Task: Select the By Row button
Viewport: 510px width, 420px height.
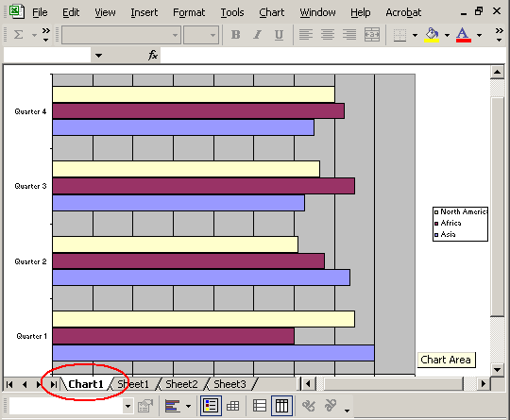Action: [x=260, y=406]
